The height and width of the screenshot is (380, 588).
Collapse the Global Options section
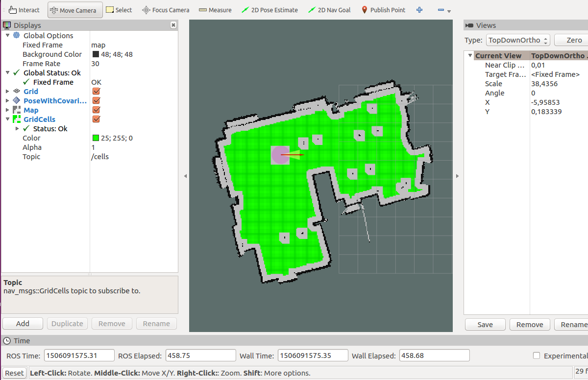coord(7,35)
